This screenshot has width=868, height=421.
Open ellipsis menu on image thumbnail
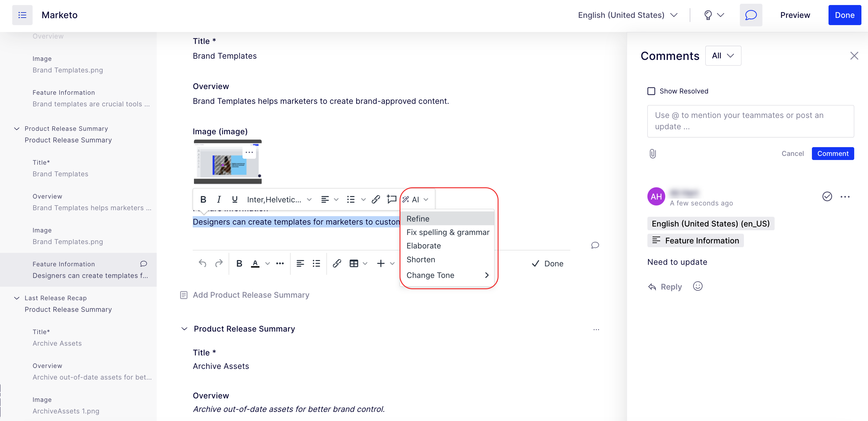click(249, 152)
